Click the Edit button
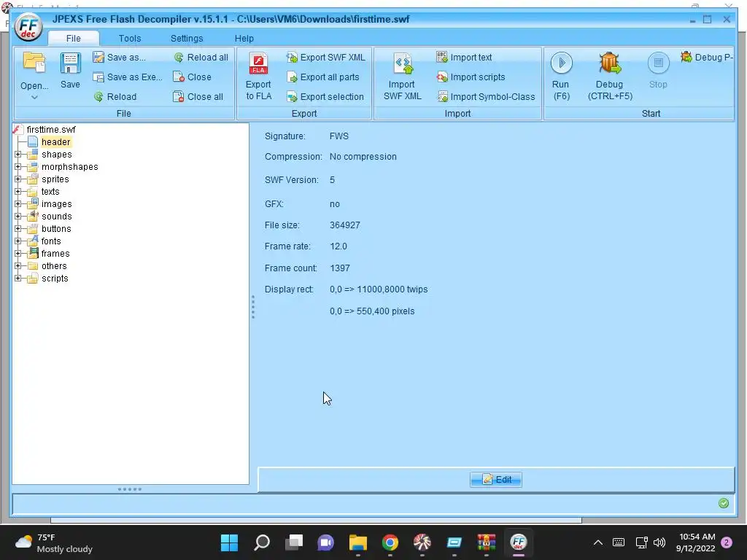747x560 pixels. coord(496,480)
